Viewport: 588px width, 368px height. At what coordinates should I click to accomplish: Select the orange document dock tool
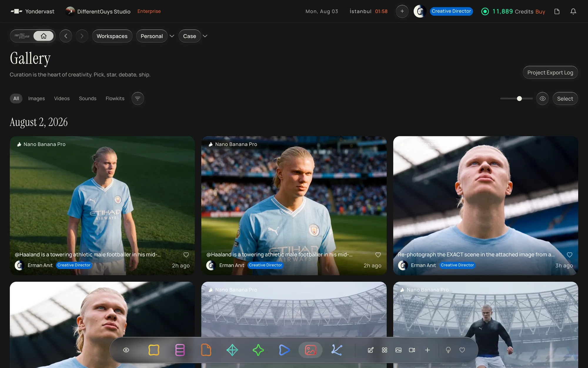[206, 350]
